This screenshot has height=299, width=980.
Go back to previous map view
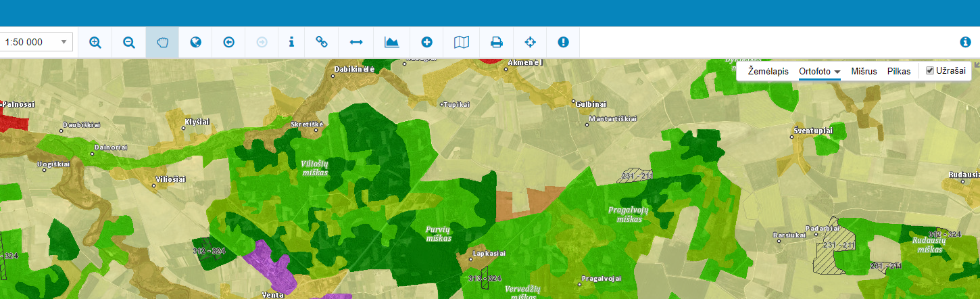(228, 42)
